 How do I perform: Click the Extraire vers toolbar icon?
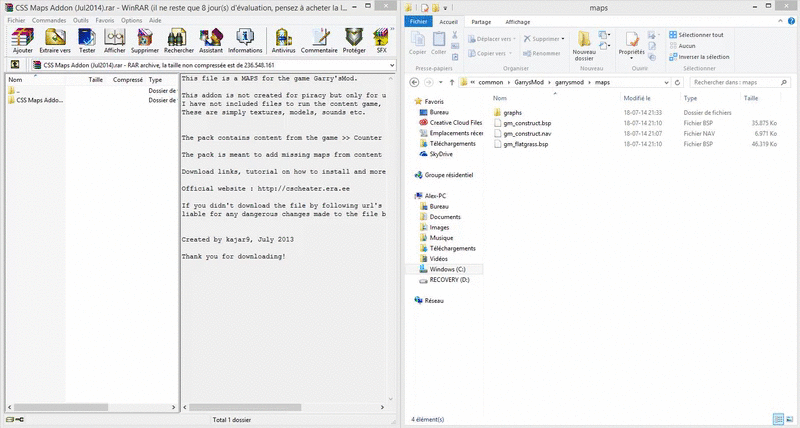(55, 37)
